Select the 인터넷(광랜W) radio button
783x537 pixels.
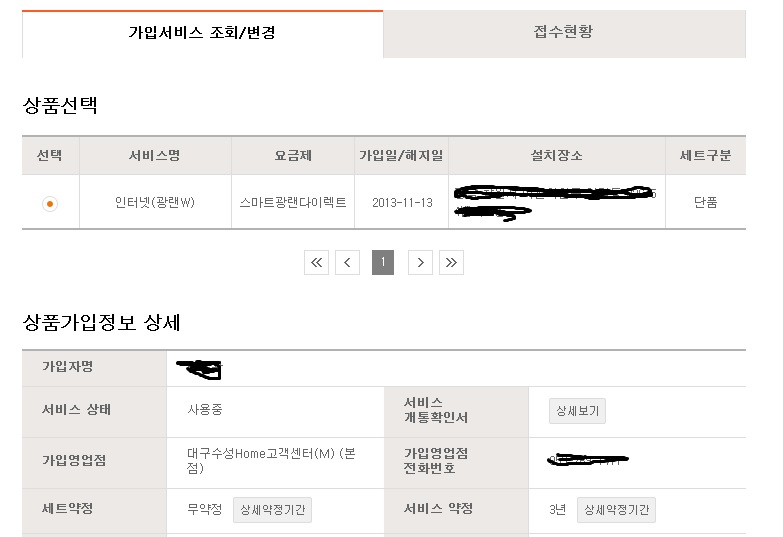50,204
